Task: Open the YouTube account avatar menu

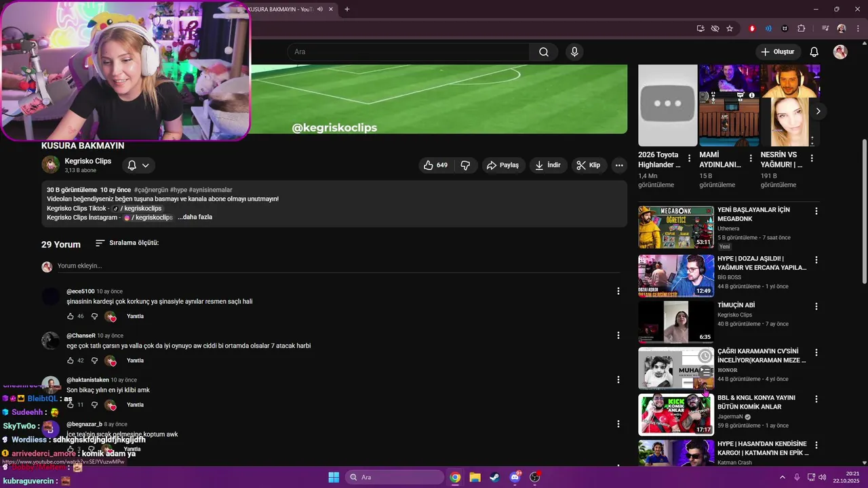Action: point(840,52)
